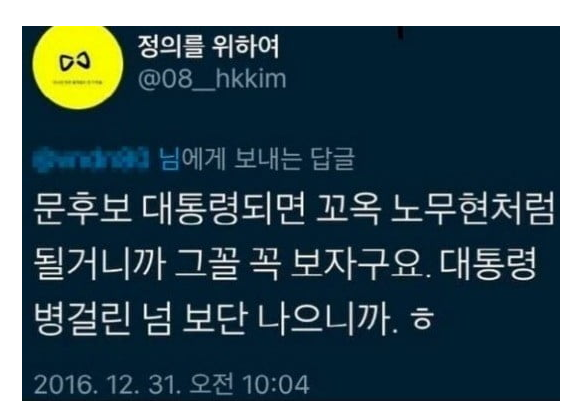
Task: Select 대통령 at end of second line
Action: [x=489, y=264]
